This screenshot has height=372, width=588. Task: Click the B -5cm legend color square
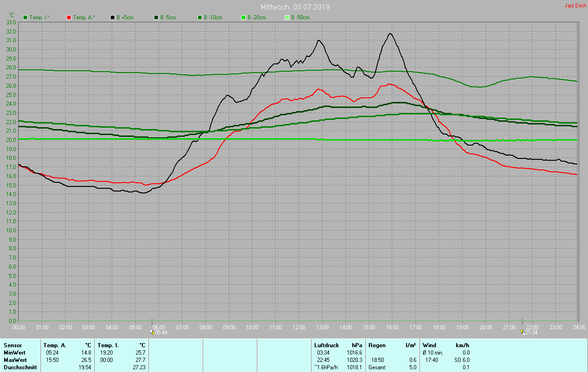[x=156, y=17]
